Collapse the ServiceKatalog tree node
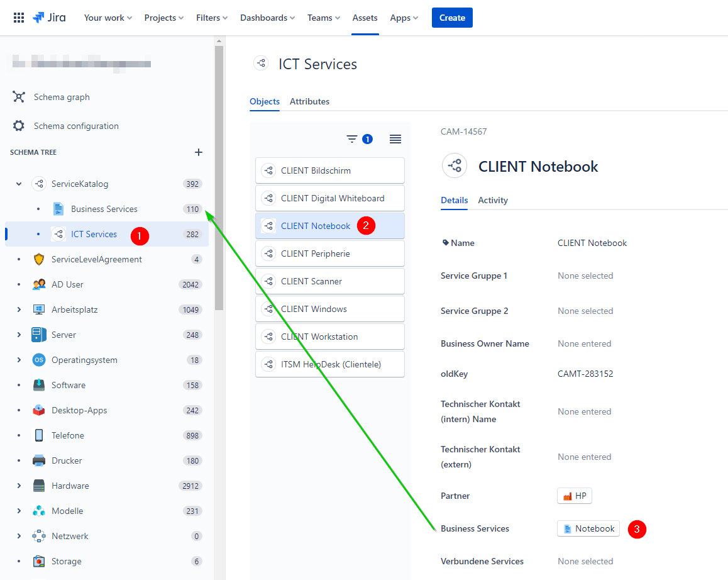 (x=19, y=184)
